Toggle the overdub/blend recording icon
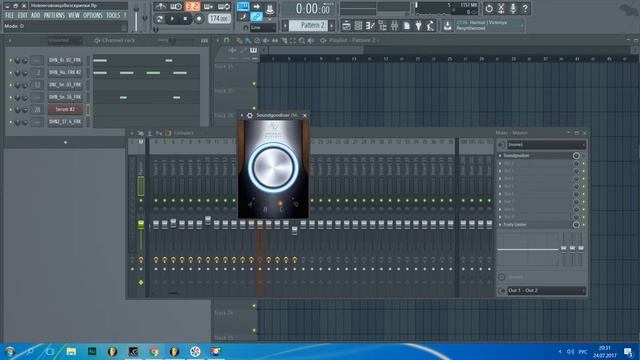Viewport: 640px width, 360px height. coord(208,7)
